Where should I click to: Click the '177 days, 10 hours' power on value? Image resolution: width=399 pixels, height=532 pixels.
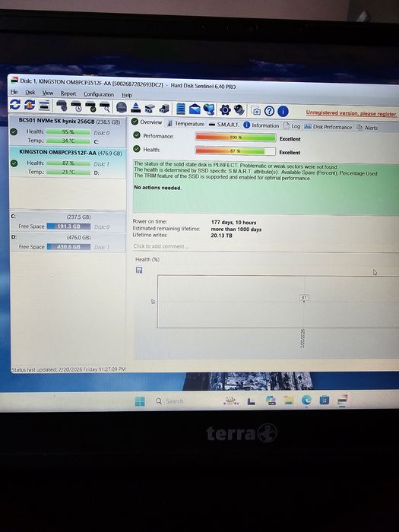(x=234, y=222)
